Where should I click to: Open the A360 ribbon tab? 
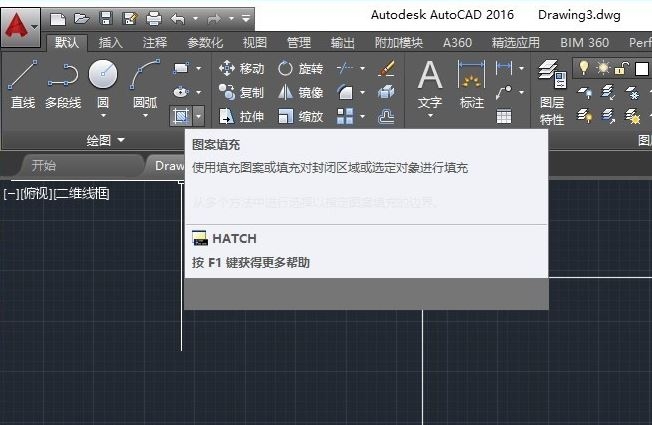click(x=457, y=42)
